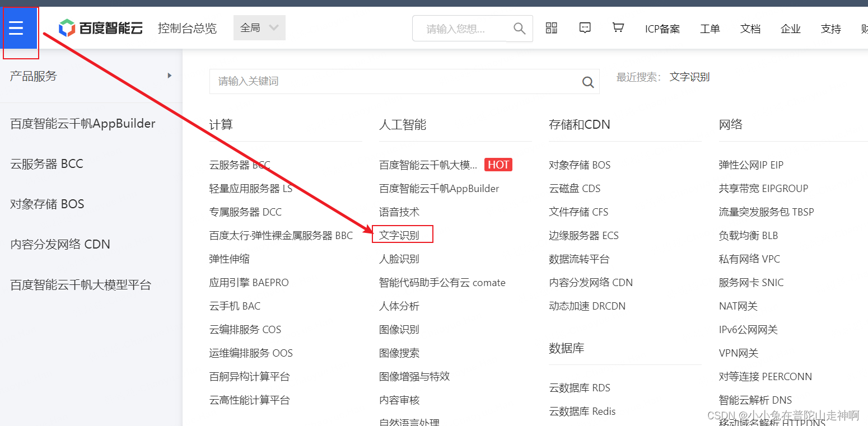Open 文件存储 CFS
The image size is (868, 426).
(578, 212)
